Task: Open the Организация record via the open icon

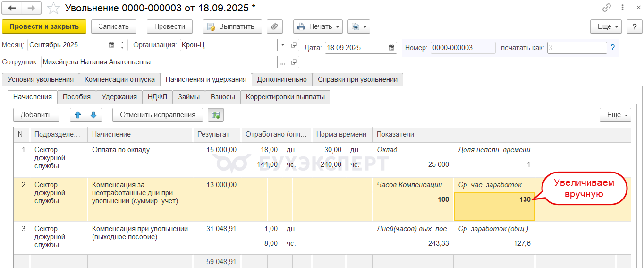Action: (x=294, y=45)
